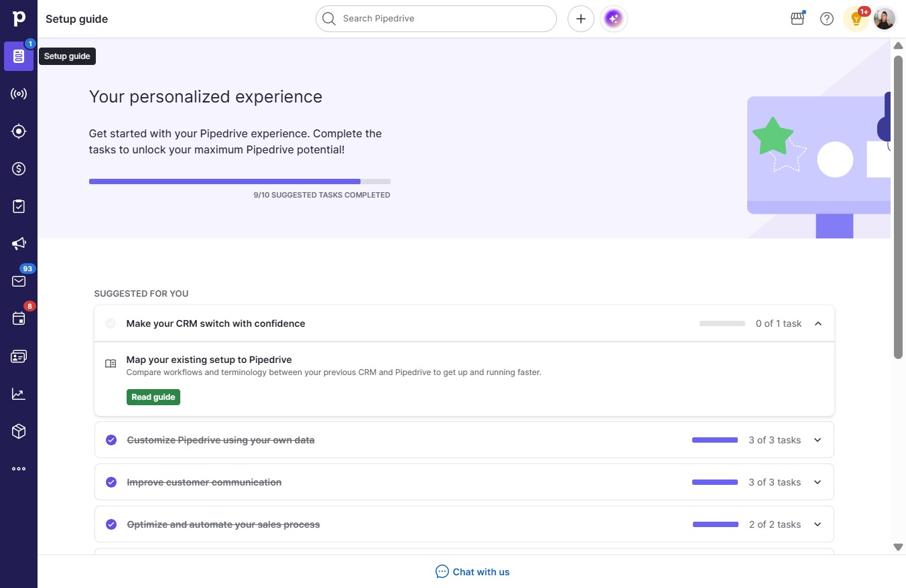This screenshot has width=906, height=588.
Task: Click the 2 of 2 tasks progress bar
Action: [716, 524]
